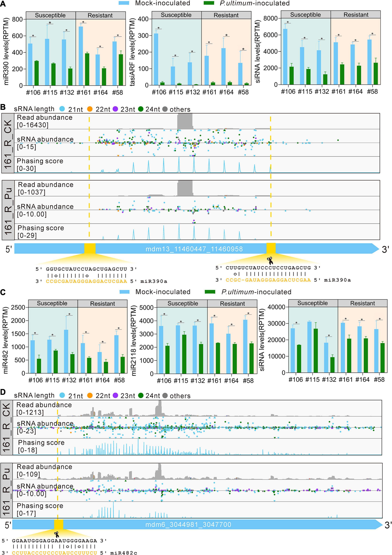Viewport: 392px width, 555px height.
Task: Click the P.ultimum-inoculated green swatch in panel C legend
Action: (210, 292)
